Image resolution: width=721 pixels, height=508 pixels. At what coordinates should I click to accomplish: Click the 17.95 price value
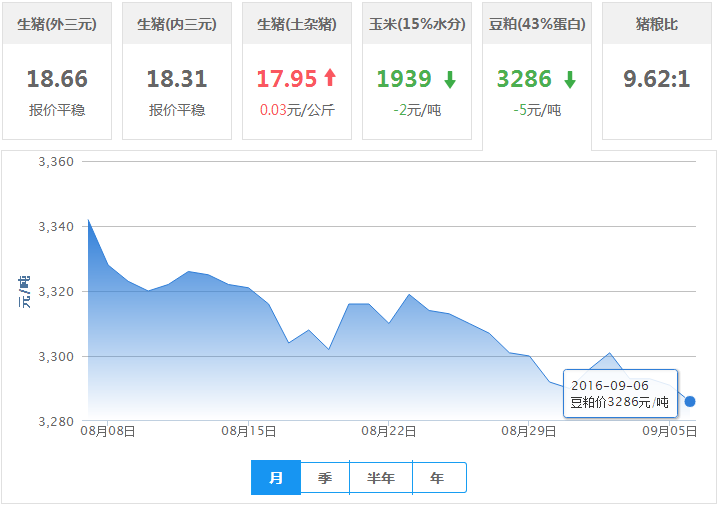pos(287,79)
